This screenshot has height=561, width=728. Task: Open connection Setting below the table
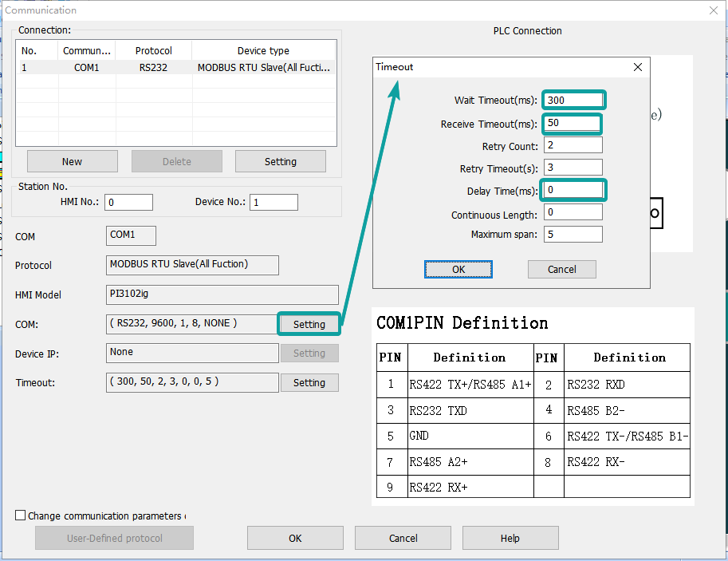(x=280, y=161)
